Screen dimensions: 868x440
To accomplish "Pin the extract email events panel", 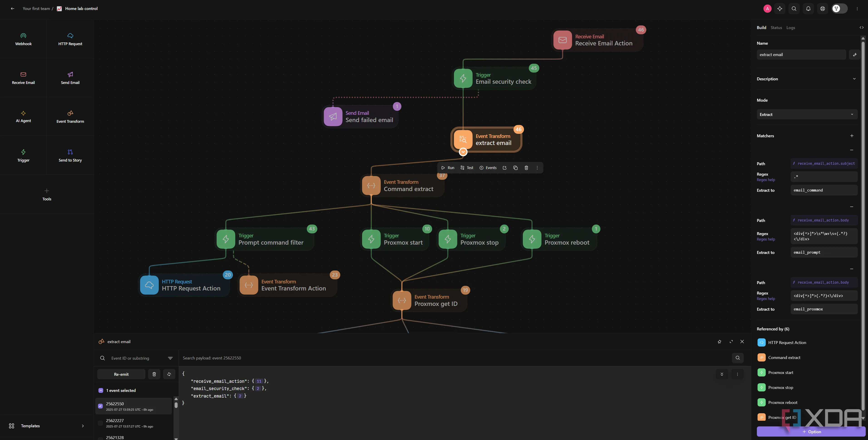I will (x=719, y=342).
